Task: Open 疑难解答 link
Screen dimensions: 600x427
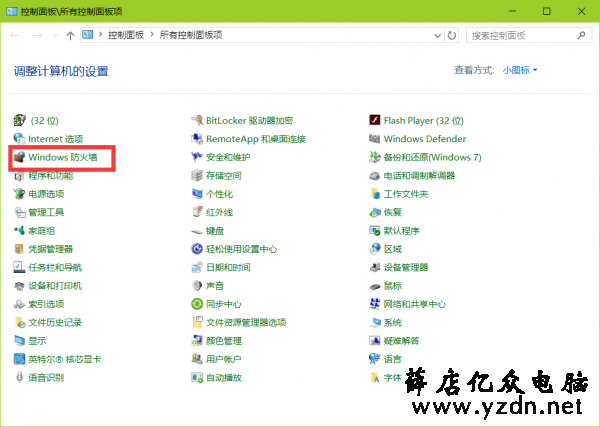Action: pos(401,341)
